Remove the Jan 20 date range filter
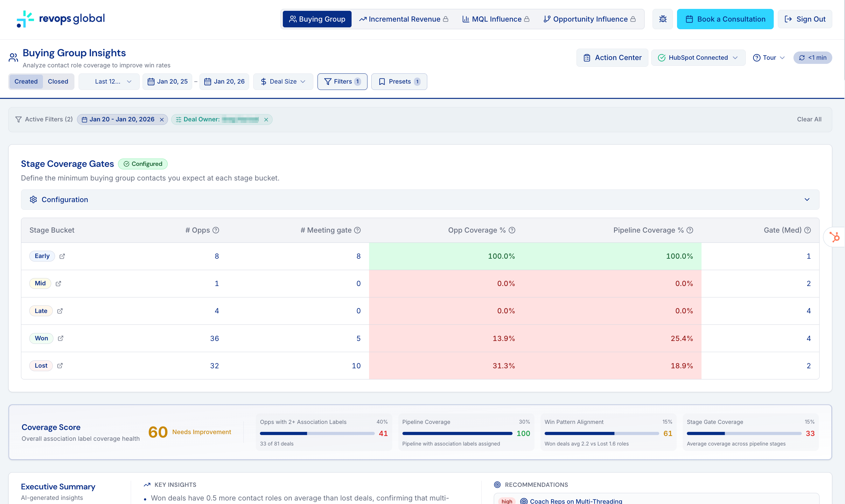Screen dimensions: 845x504 click(x=162, y=119)
